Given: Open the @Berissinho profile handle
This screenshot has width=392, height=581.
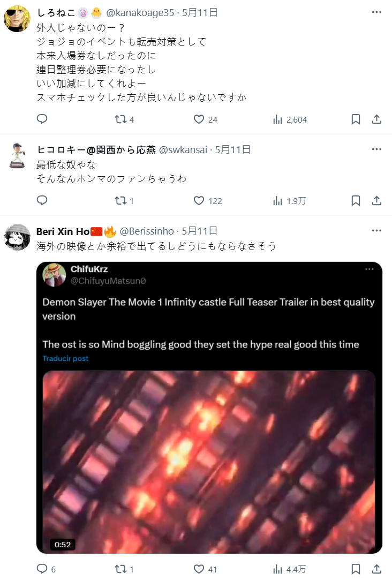Looking at the screenshot, I should click(147, 231).
